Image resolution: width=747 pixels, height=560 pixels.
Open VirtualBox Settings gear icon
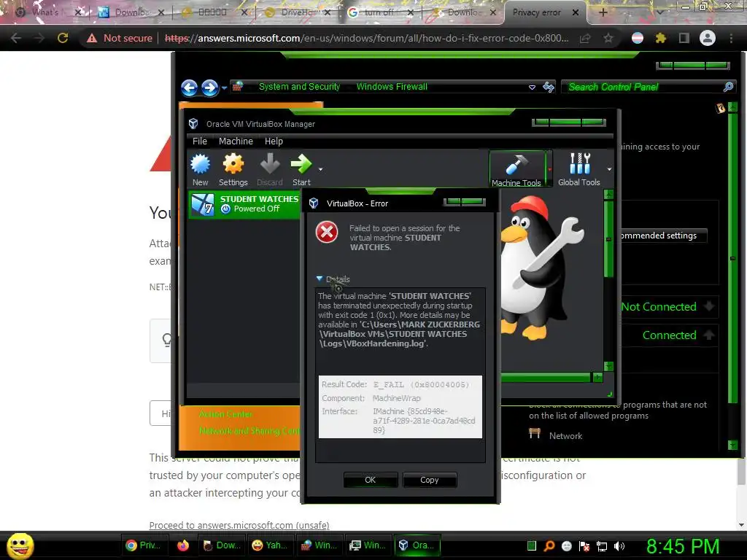[233, 165]
